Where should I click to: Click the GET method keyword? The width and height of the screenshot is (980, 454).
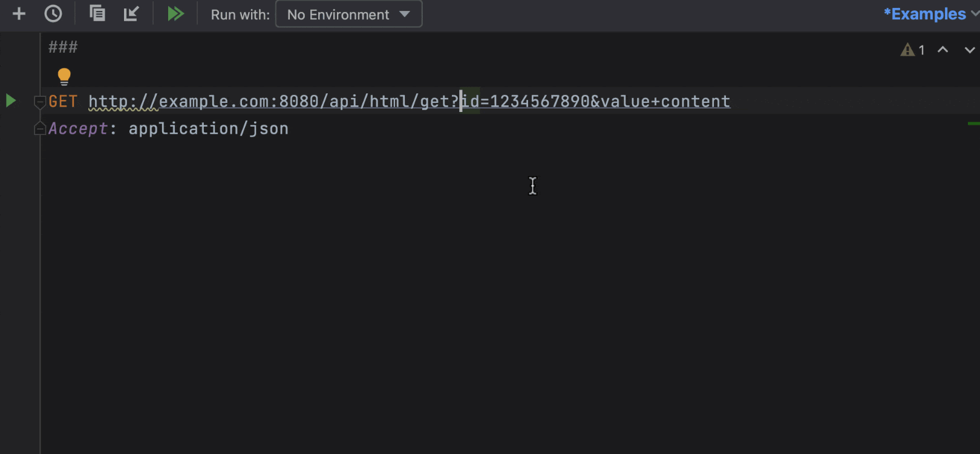point(63,101)
